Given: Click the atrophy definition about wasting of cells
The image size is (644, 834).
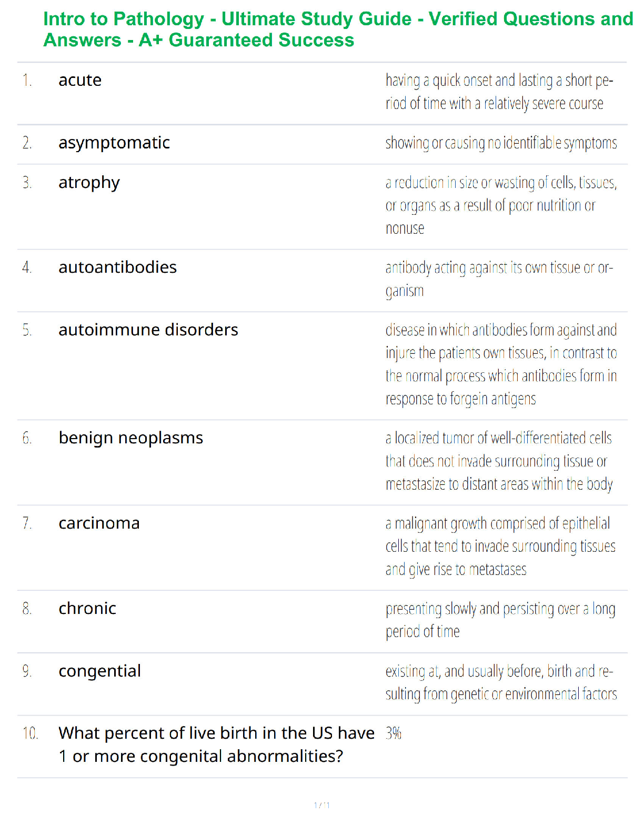Looking at the screenshot, I should (x=501, y=205).
